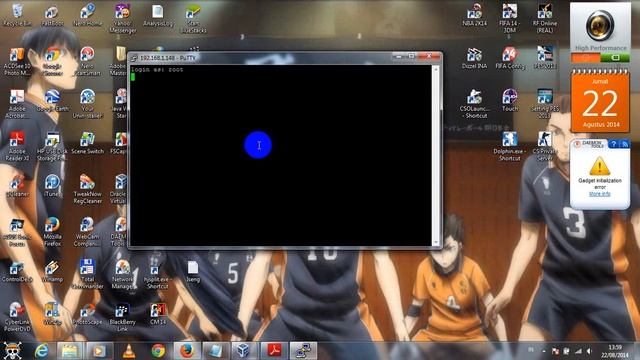Select the FIFA 14 - 3DM desktop shortcut

[x=509, y=19]
